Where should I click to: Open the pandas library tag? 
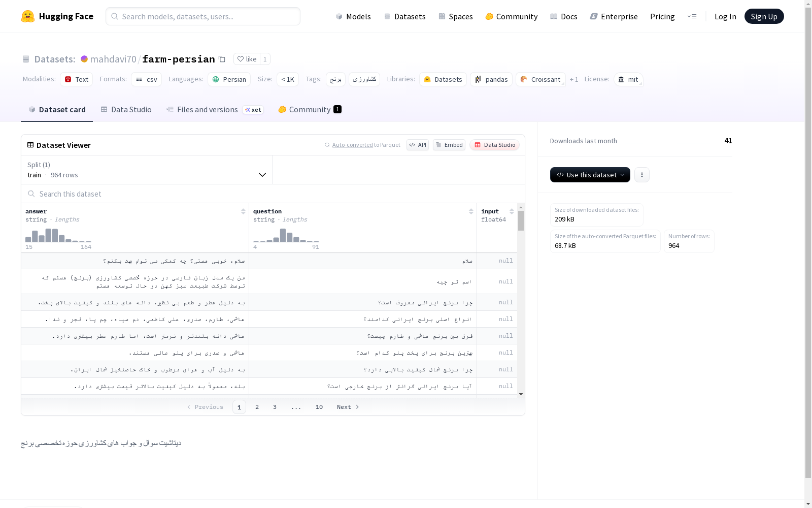pos(491,79)
